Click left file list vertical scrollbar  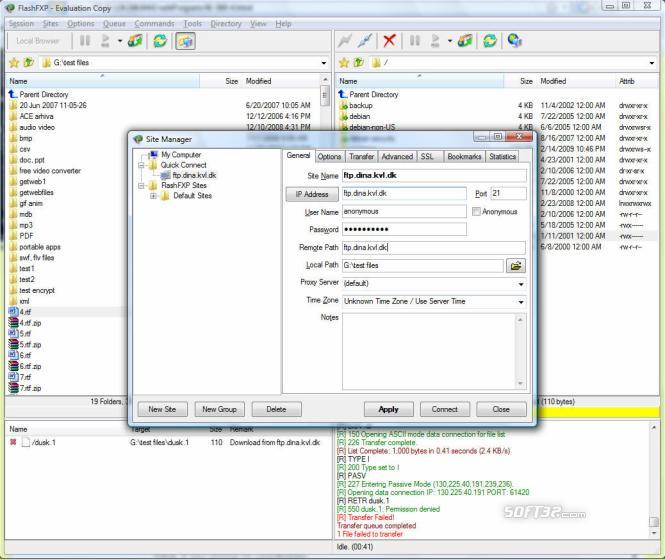click(325, 235)
